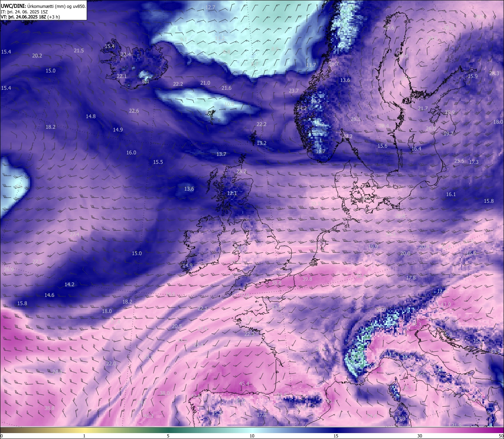Click the 14.6 value label
Viewport: 504px width, 439px height.
pos(49,295)
